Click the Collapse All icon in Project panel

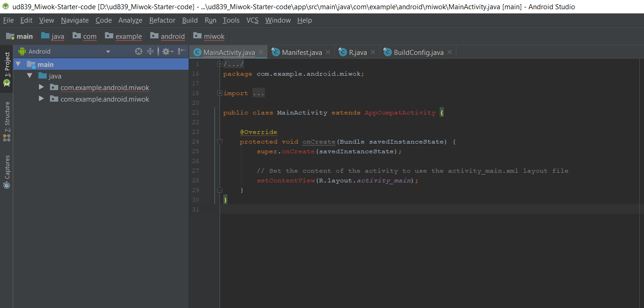[x=150, y=51]
